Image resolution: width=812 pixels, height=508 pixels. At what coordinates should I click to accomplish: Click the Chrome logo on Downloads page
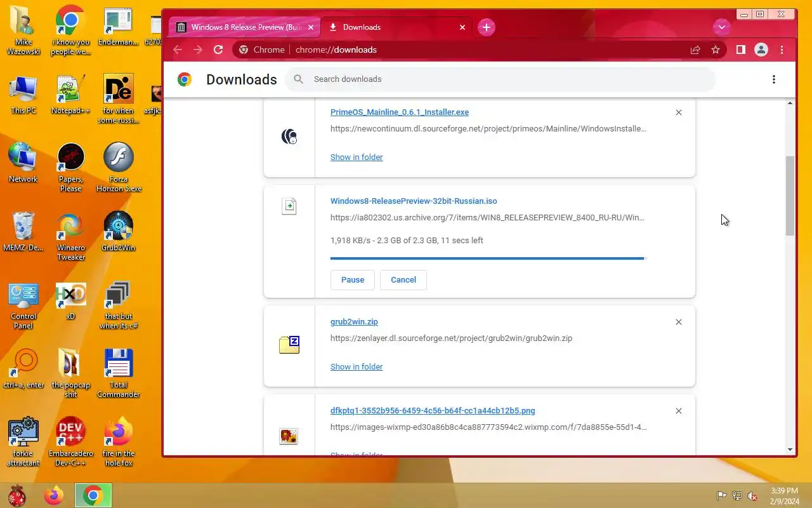[185, 79]
